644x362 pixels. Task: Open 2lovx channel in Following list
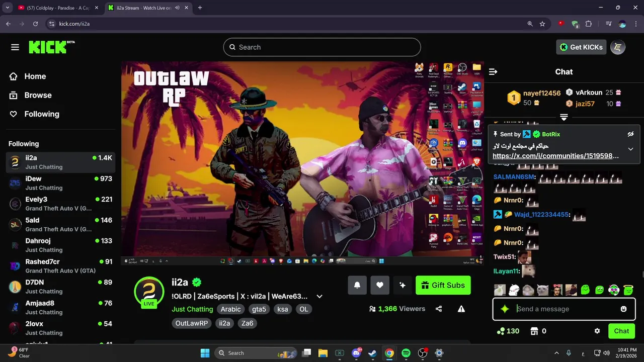[60, 328]
